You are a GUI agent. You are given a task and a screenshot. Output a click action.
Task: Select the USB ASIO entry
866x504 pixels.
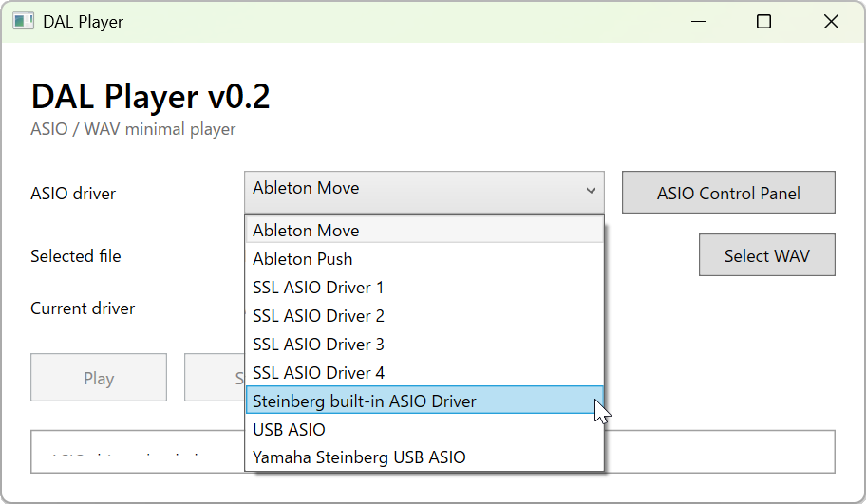(x=424, y=429)
